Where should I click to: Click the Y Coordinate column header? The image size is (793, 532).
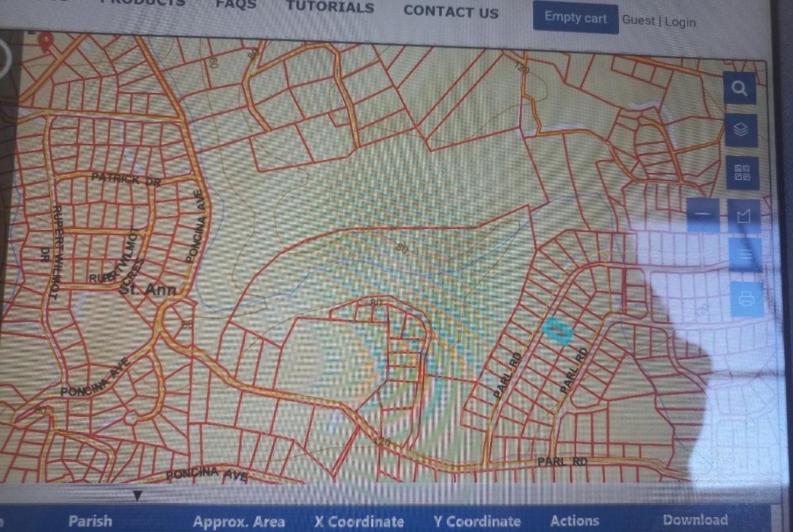pos(476,521)
